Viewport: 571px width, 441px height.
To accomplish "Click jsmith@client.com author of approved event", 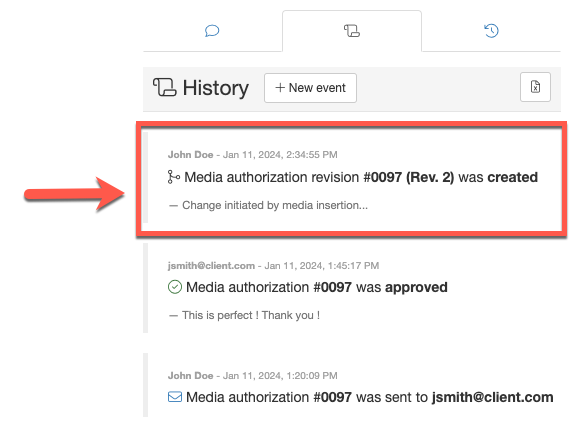I will pos(211,266).
